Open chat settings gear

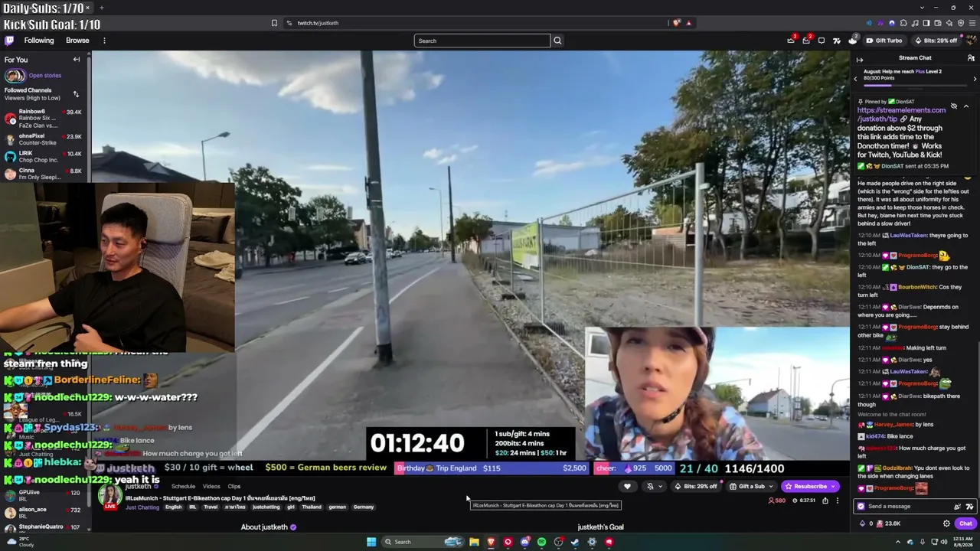click(946, 523)
